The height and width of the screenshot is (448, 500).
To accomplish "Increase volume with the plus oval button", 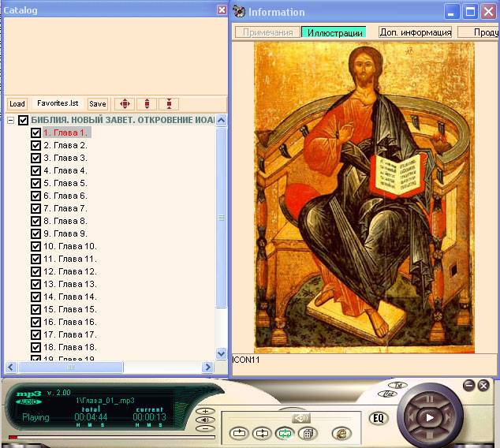I will pyautogui.click(x=205, y=412).
